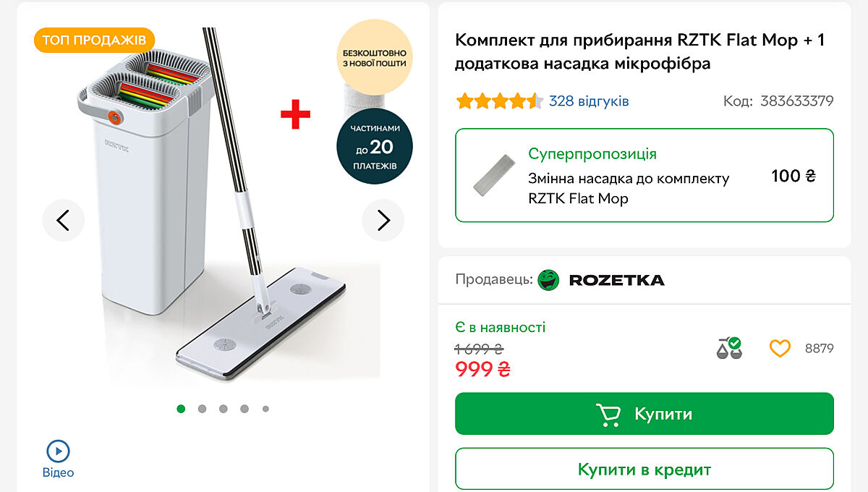Image resolution: width=868 pixels, height=492 pixels.
Task: Select the second carousel dot
Action: pyautogui.click(x=202, y=409)
